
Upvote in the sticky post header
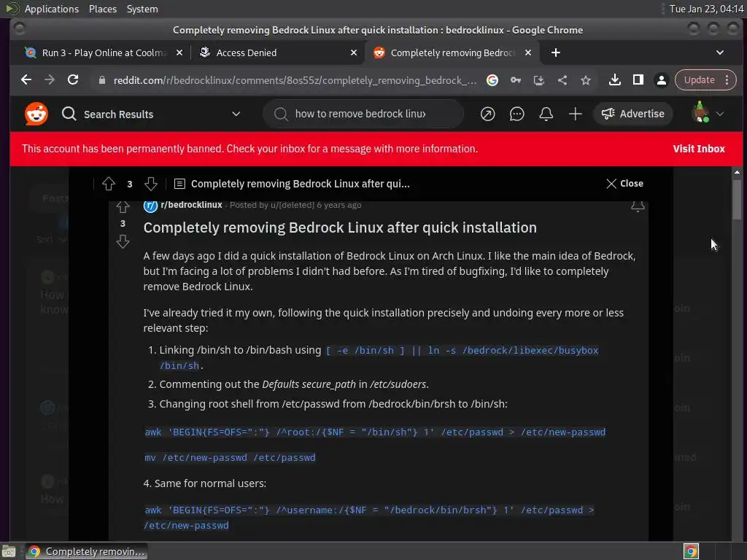coord(109,184)
